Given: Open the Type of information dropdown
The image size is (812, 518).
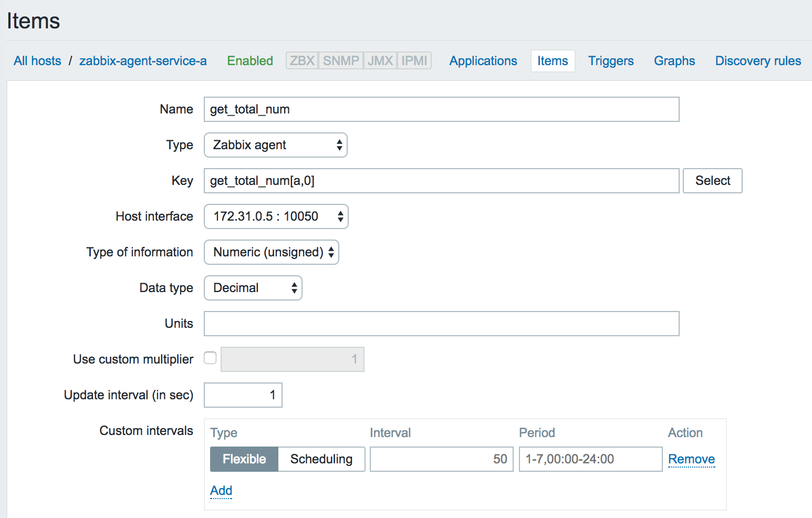Looking at the screenshot, I should tap(272, 252).
